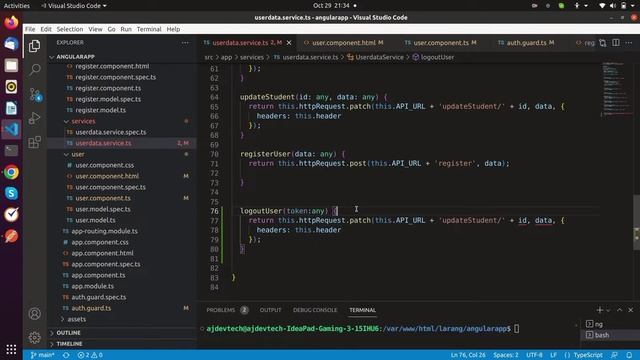Open Source Control view with badge
Image resolution: width=640 pixels, height=360 pixels.
coord(35,94)
